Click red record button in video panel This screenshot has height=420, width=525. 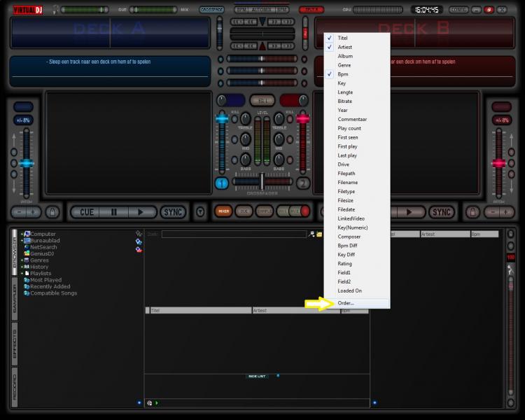pos(305,211)
